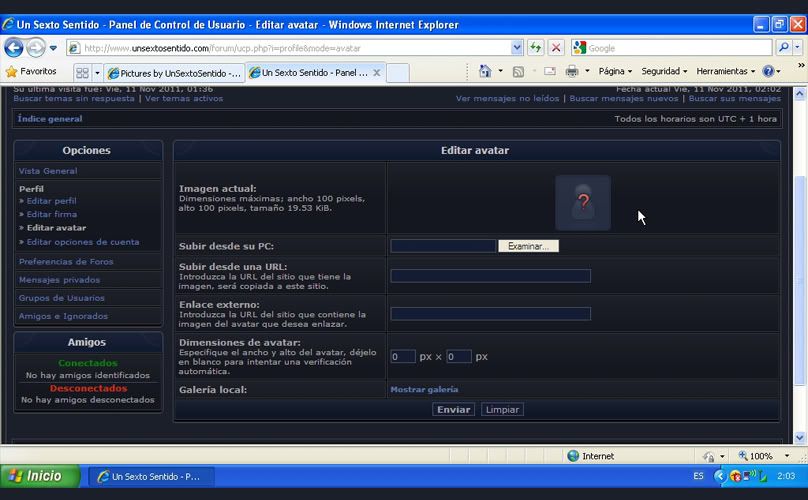This screenshot has height=500, width=808.
Task: Open the search provider dropdown arrow
Action: coord(798,47)
